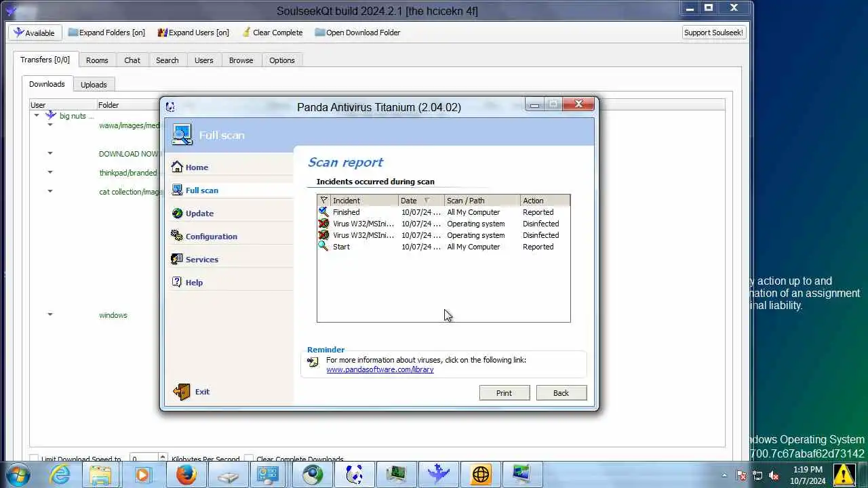Viewport: 868px width, 488px height.
Task: Launch Internet Explorer from the taskbar
Action: pyautogui.click(x=60, y=474)
